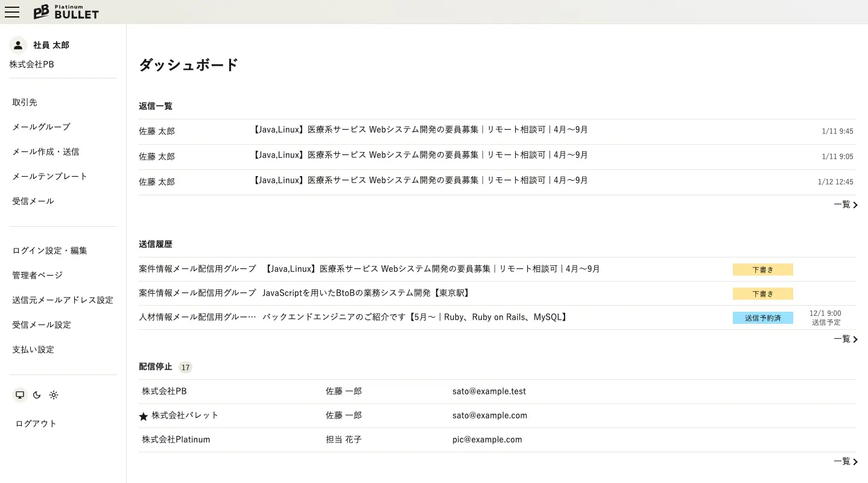Viewport: 868px width, 483px height.
Task: Click 下書き badge on the JavaScript row
Action: (x=763, y=294)
